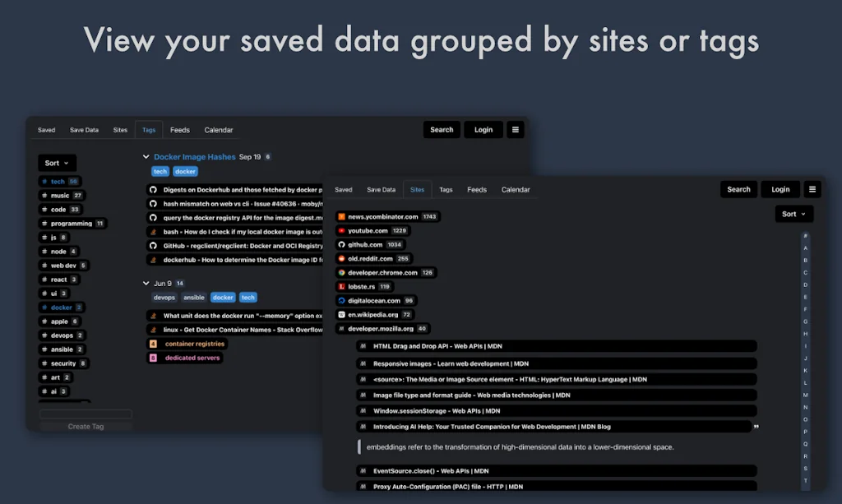Image resolution: width=842 pixels, height=504 pixels.
Task: Toggle the docker tag pill under Docker Image Hashes
Action: [x=185, y=171]
